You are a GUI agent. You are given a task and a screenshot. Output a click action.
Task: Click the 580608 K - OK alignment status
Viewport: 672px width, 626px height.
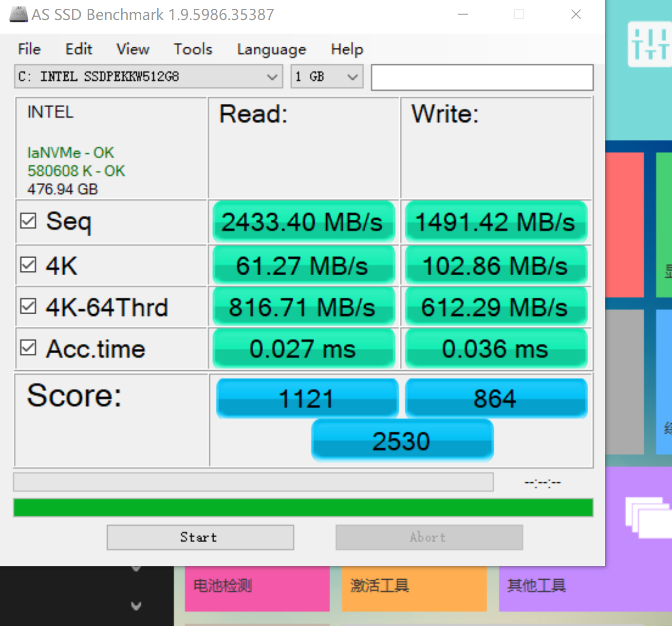coord(76,171)
